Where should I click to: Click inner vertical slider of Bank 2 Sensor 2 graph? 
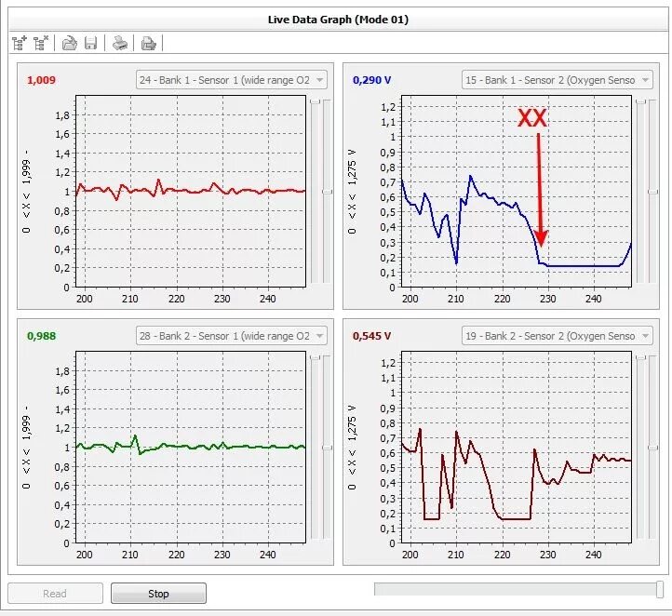(x=640, y=448)
